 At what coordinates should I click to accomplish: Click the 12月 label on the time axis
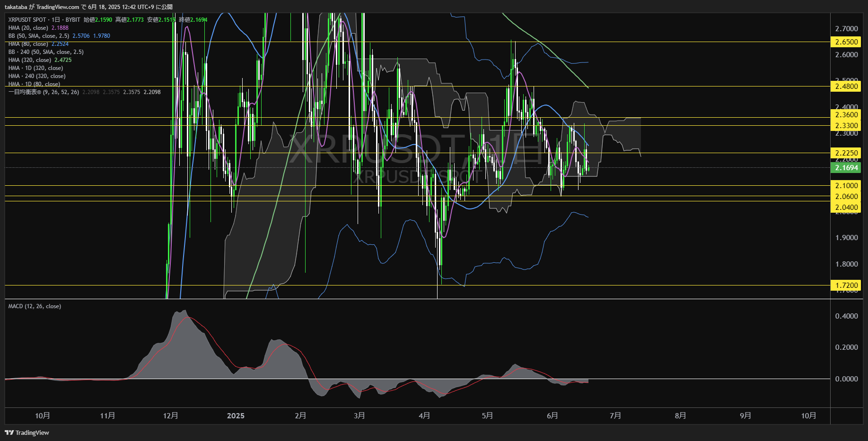pos(170,416)
